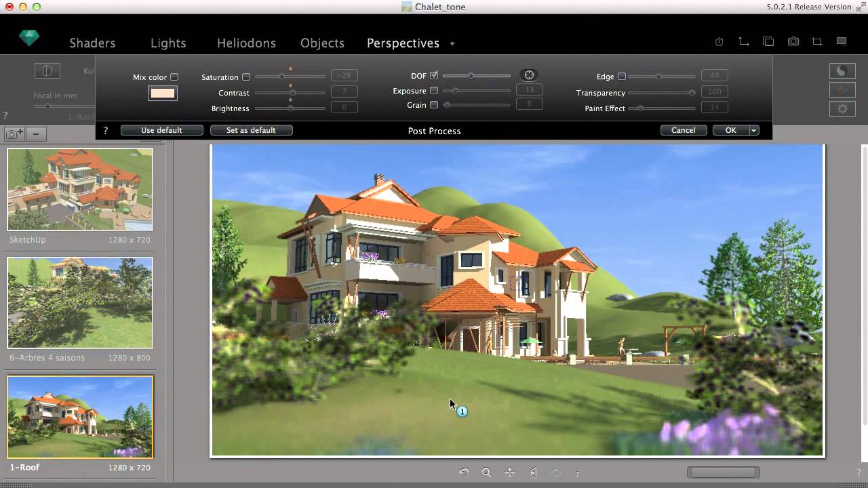Select the SketchUp perspective thumbnail
The width and height of the screenshot is (868, 488).
pyautogui.click(x=80, y=189)
